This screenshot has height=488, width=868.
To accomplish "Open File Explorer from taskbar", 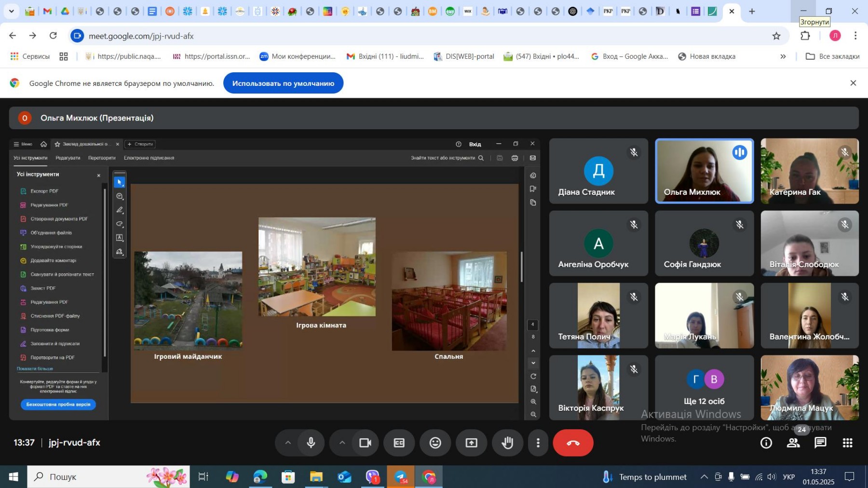I will 316,476.
